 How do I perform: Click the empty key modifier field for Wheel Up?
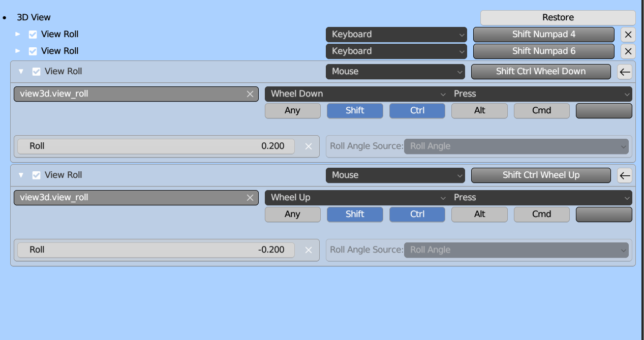[603, 214]
